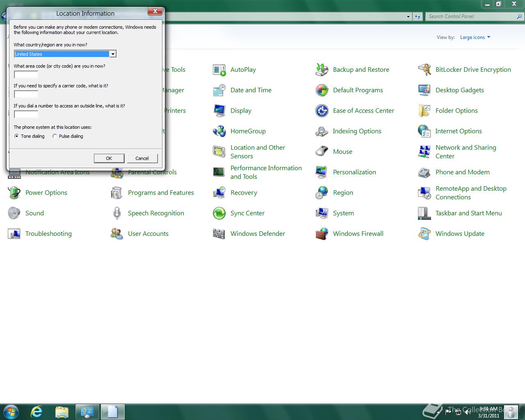Image resolution: width=525 pixels, height=420 pixels.
Task: Open the Indexing Options icon
Action: tap(322, 131)
